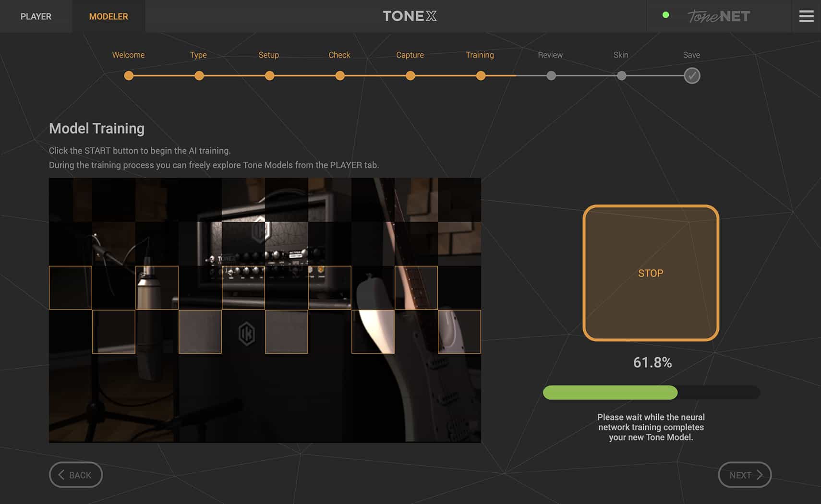The width and height of the screenshot is (821, 504).
Task: Click the BACK button
Action: click(x=75, y=475)
